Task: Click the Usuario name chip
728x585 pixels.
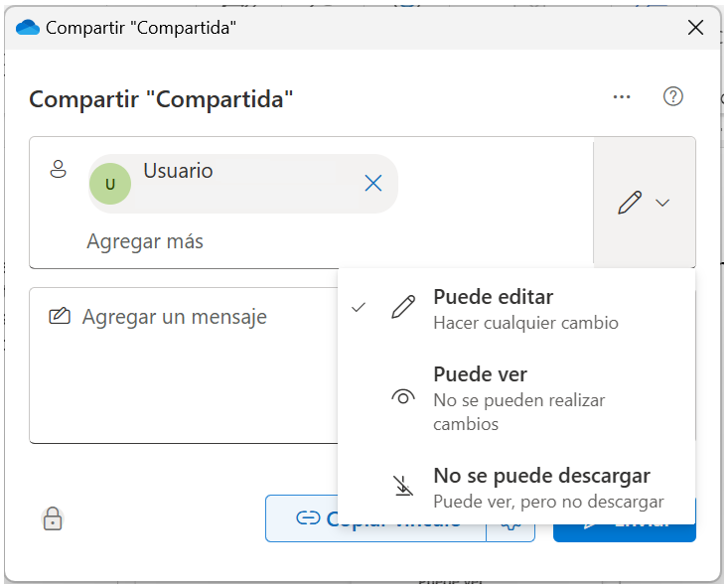Action: [x=242, y=184]
